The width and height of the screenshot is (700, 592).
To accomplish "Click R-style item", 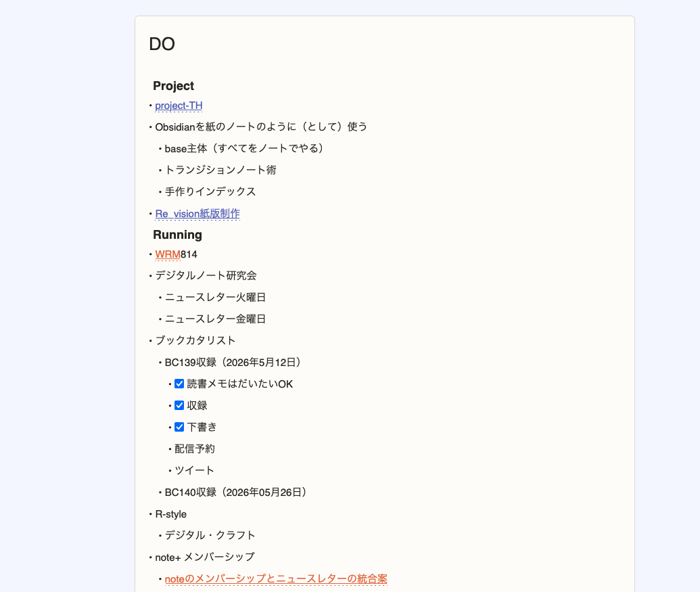I will pos(170,514).
